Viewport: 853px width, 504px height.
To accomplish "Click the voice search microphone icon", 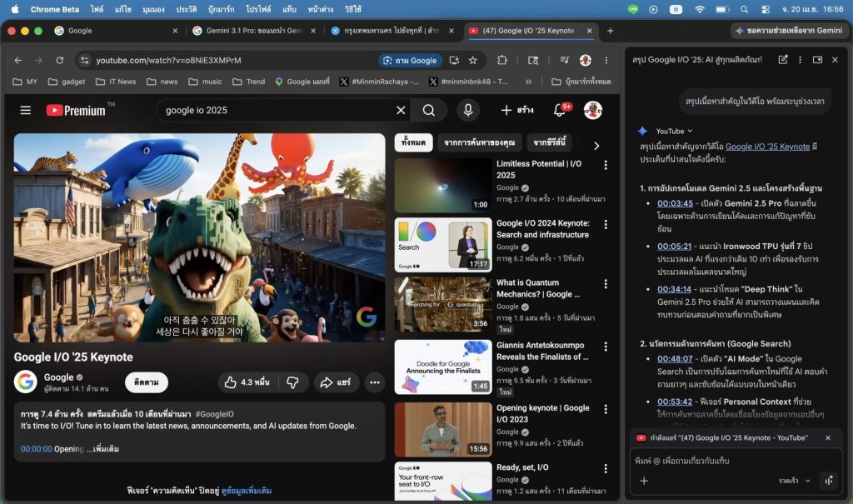I will 466,110.
